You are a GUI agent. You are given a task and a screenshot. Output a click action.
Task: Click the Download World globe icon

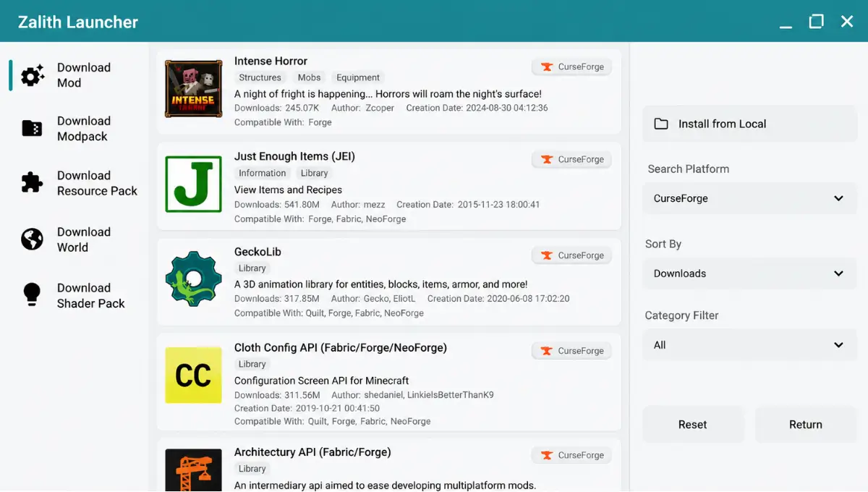pos(32,239)
